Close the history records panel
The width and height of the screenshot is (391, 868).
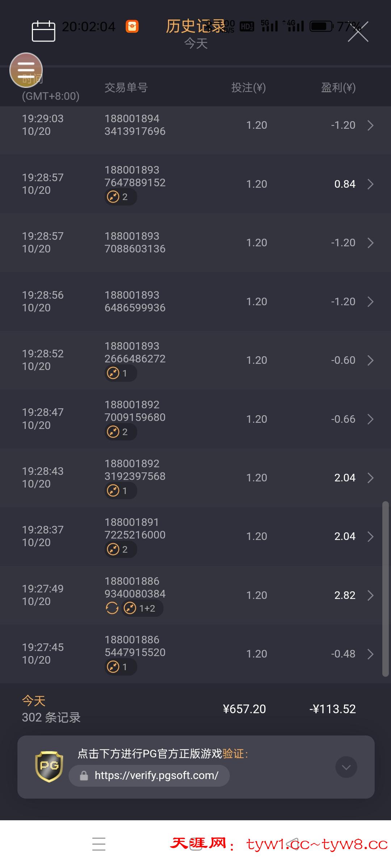(x=358, y=32)
